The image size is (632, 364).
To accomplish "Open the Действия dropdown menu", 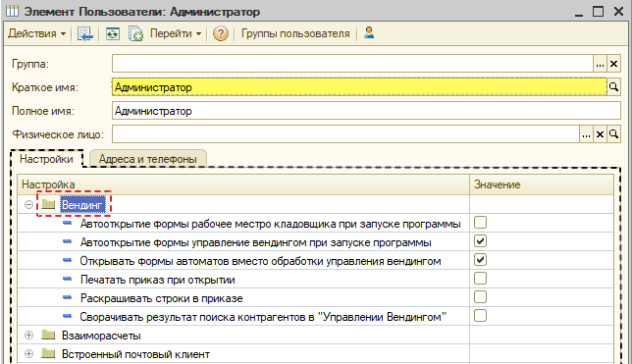I will tap(36, 33).
